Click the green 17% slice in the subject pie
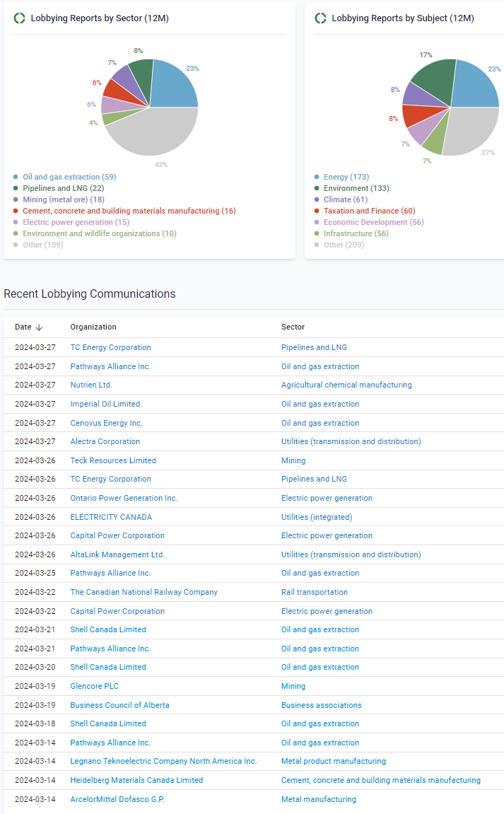The height and width of the screenshot is (814, 504). 436,81
